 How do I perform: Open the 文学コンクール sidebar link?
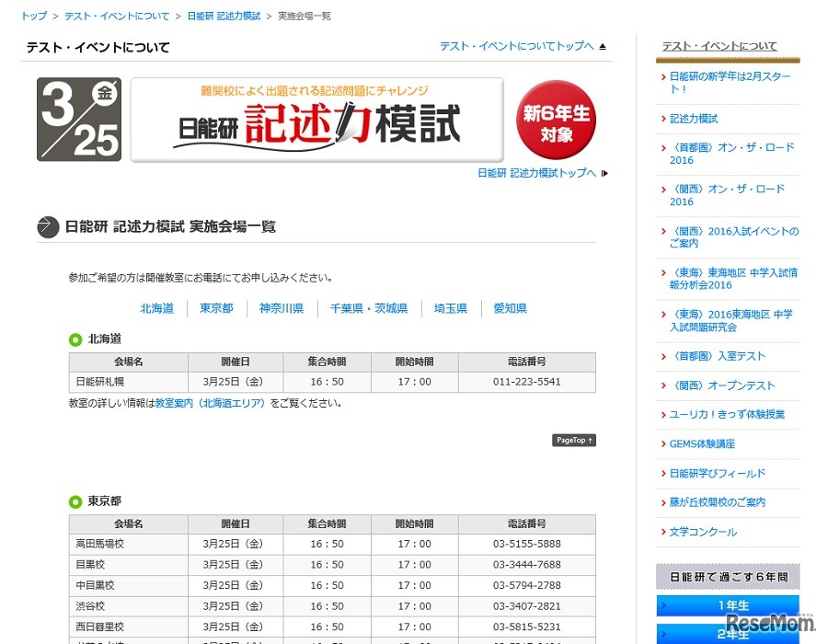tap(705, 532)
